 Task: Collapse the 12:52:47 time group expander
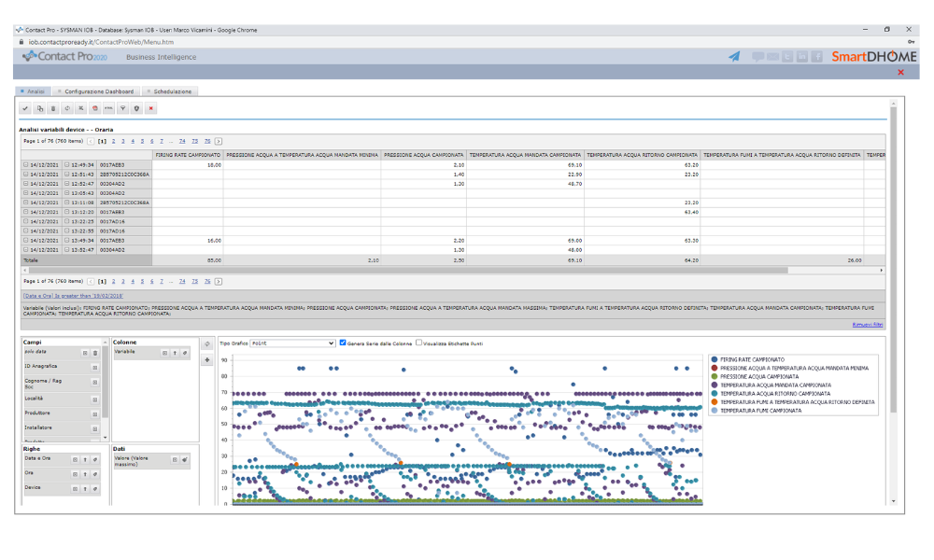coord(66,184)
